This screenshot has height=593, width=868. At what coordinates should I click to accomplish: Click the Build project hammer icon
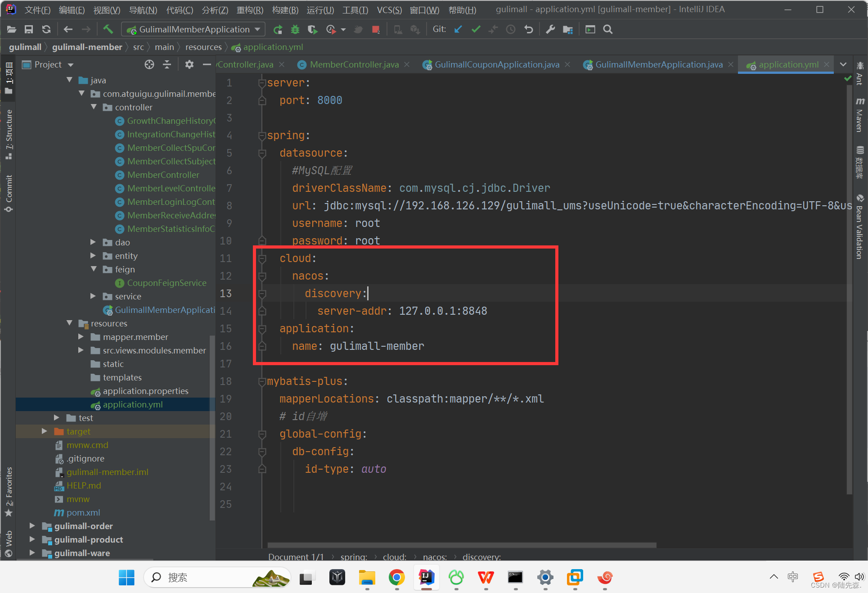[108, 29]
